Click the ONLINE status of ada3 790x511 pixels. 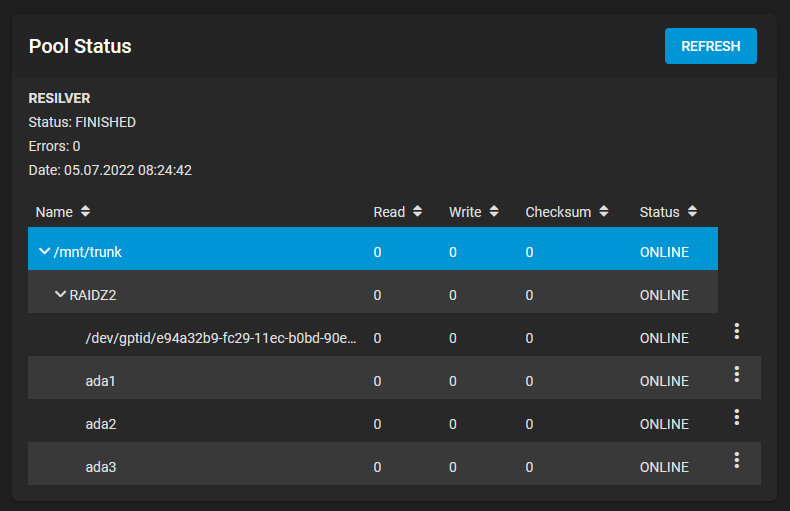(664, 467)
